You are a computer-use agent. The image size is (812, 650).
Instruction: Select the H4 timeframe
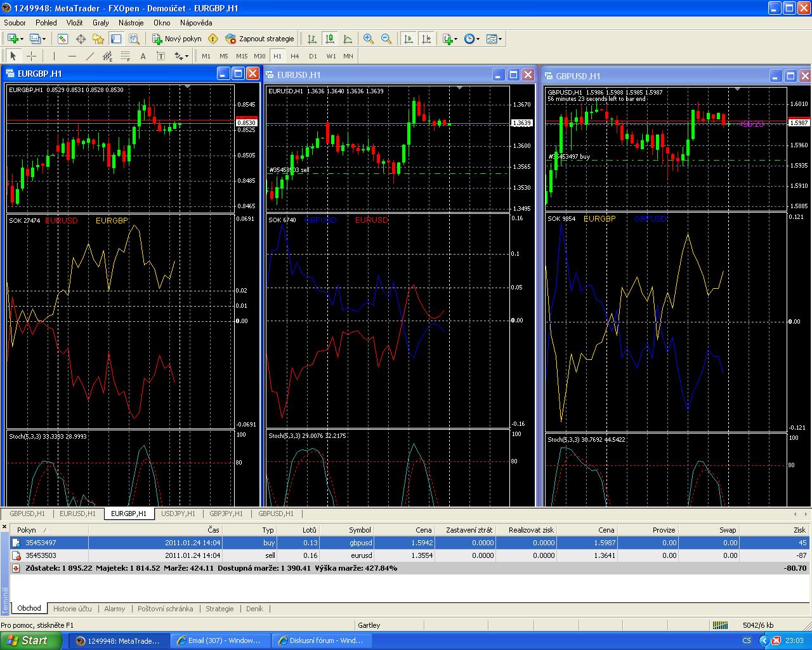point(295,56)
